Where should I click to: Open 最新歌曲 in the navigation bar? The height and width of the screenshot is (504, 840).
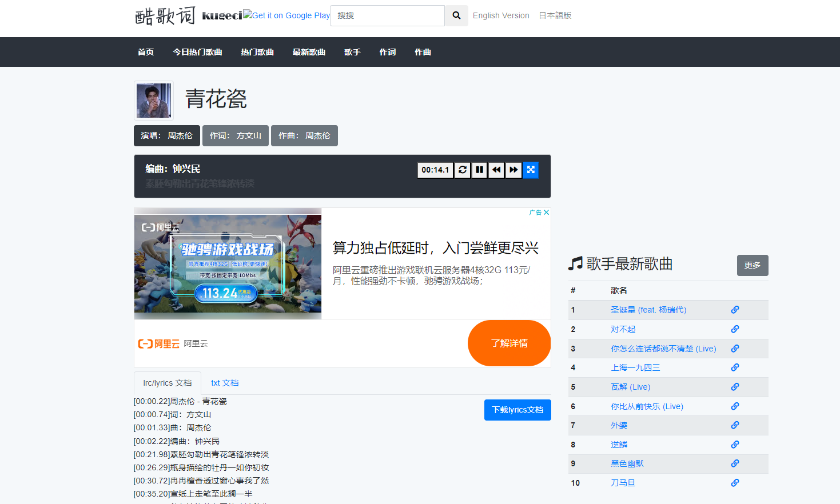309,52
